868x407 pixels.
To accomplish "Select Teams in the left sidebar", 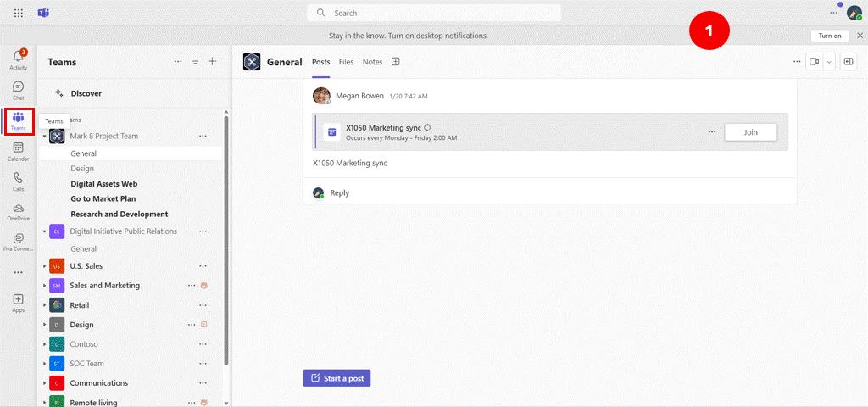I will pos(19,121).
